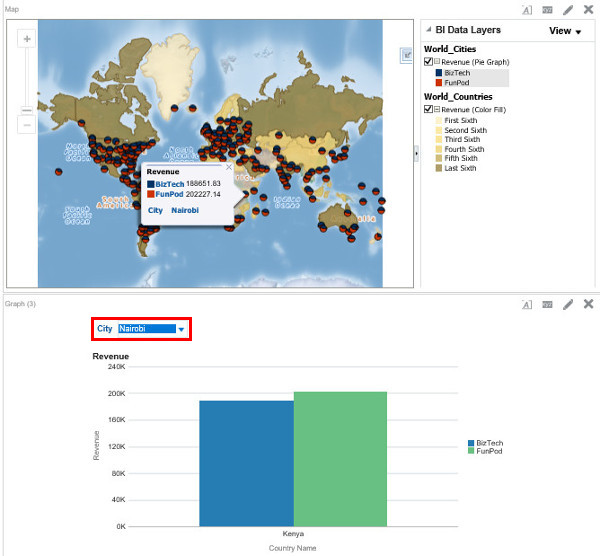Click the FunPod red swatch in the layers legend
Image resolution: width=600 pixels, height=556 pixels.
coord(439,82)
